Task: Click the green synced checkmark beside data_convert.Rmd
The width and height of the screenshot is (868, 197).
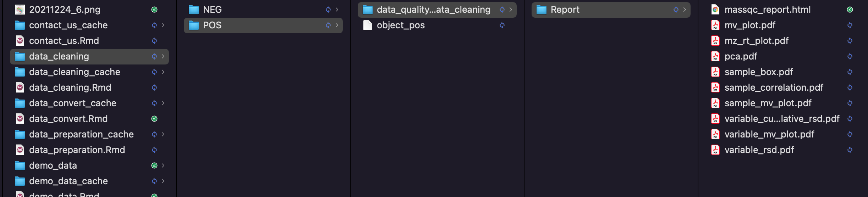Action: pyautogui.click(x=154, y=119)
